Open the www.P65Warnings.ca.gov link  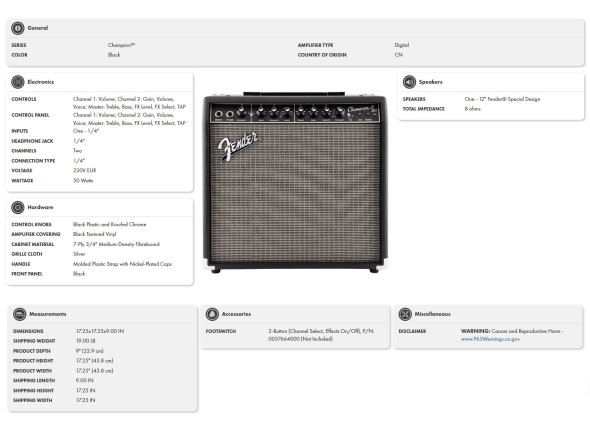[x=490, y=339]
